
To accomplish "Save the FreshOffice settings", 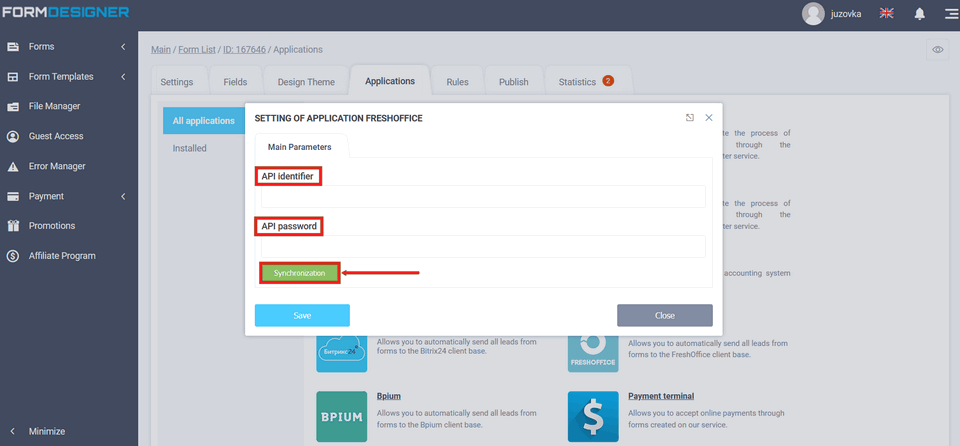I will 302,316.
